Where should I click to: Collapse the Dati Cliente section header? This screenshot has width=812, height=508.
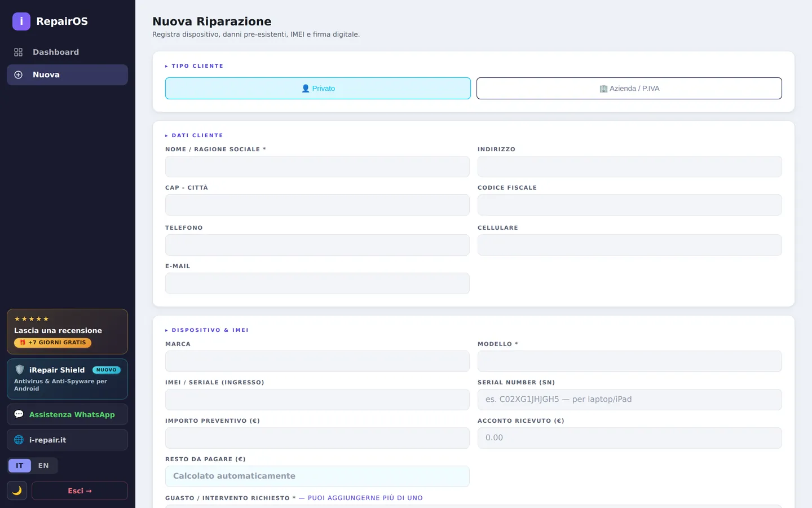[195, 135]
